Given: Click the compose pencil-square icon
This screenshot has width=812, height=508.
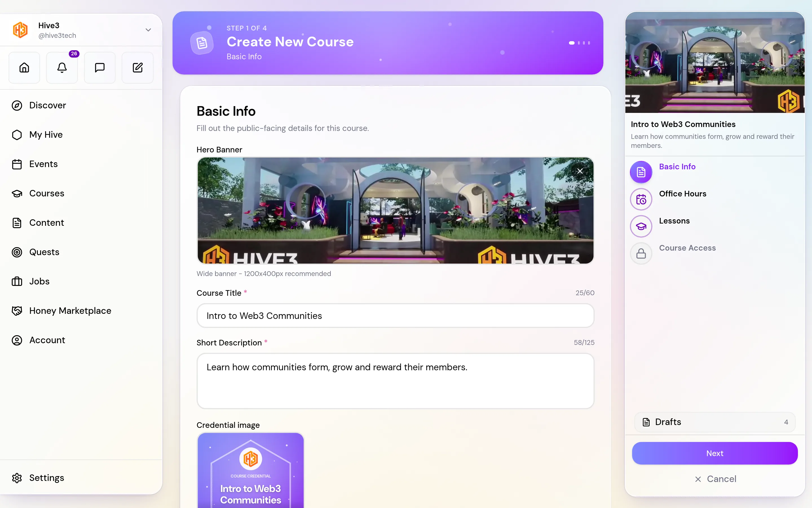Looking at the screenshot, I should pos(138,67).
